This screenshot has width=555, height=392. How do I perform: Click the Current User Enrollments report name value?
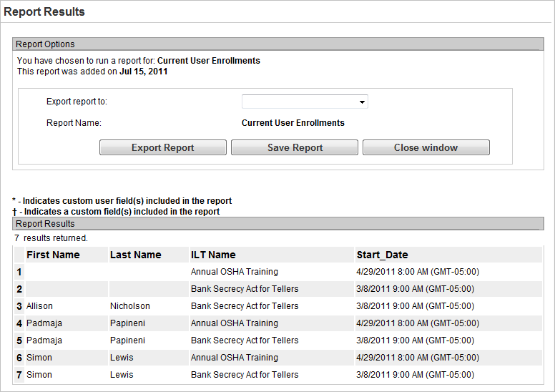click(x=293, y=123)
